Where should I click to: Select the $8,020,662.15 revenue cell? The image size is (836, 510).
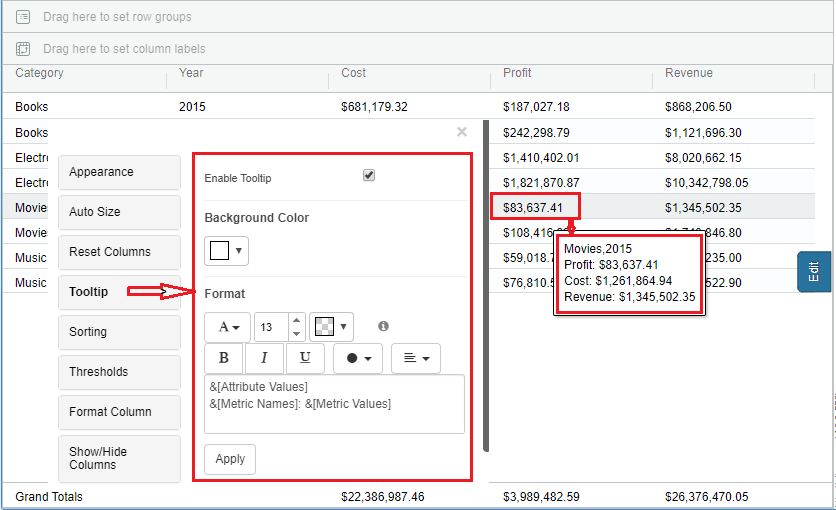(703, 158)
